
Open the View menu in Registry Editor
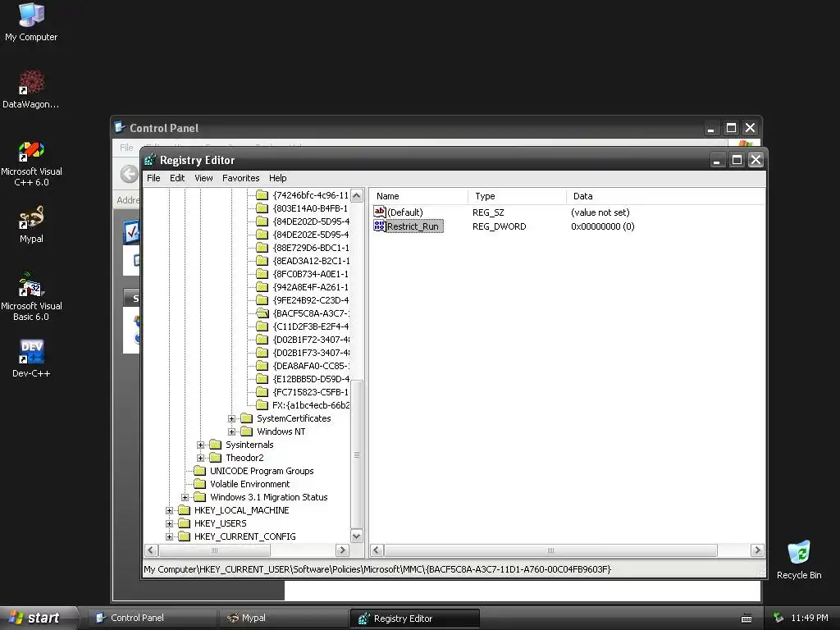203,178
